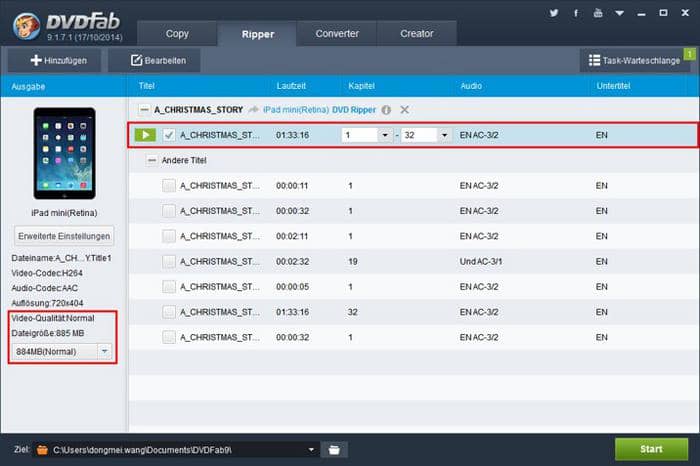Switch to the Copy tab
Screen dimensions: 700x466
177,33
